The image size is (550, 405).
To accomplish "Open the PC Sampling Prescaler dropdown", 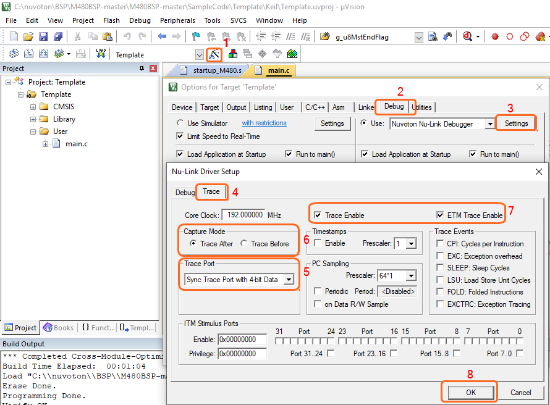I will [411, 276].
